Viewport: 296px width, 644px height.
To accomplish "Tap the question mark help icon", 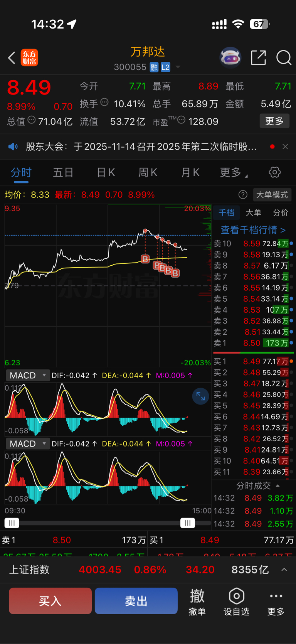I will 243,195.
